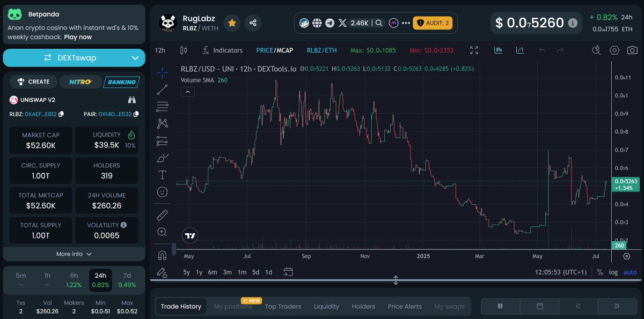Toggle auto scale on price axis
Viewport: 644px width, 319px height.
pos(630,272)
